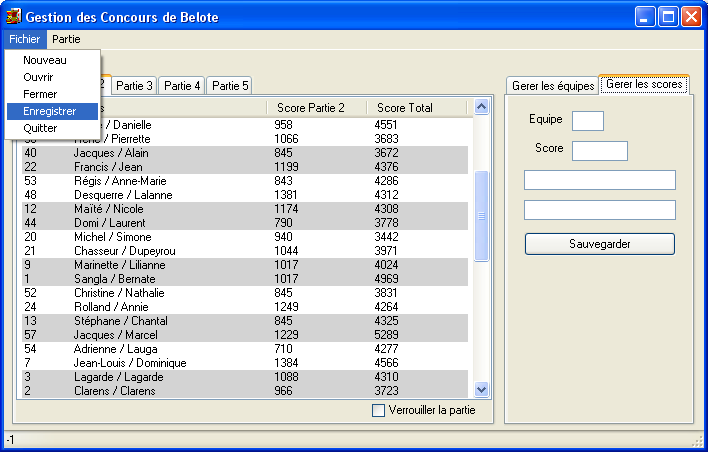The width and height of the screenshot is (708, 452).
Task: Click Fermer in the Fichier menu
Action: pyautogui.click(x=40, y=94)
